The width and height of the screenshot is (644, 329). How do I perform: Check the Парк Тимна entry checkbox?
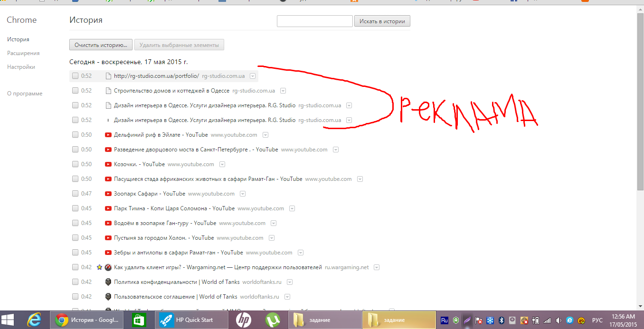click(x=75, y=208)
